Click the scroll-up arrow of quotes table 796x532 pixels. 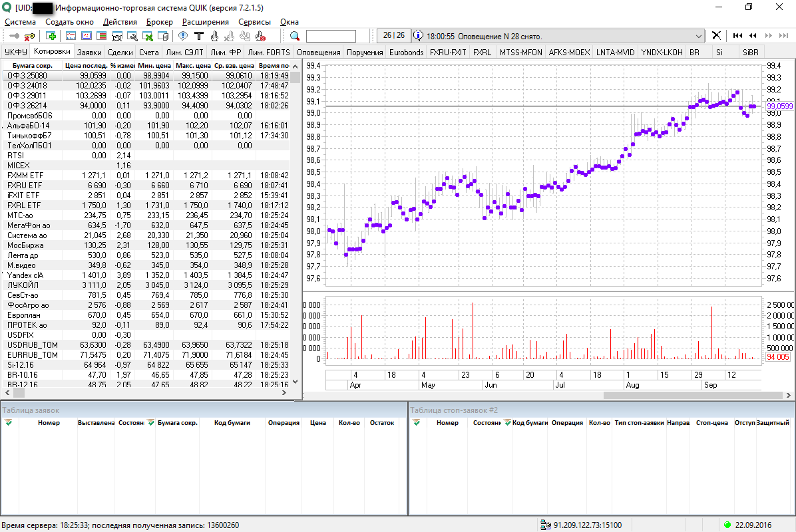coord(296,66)
